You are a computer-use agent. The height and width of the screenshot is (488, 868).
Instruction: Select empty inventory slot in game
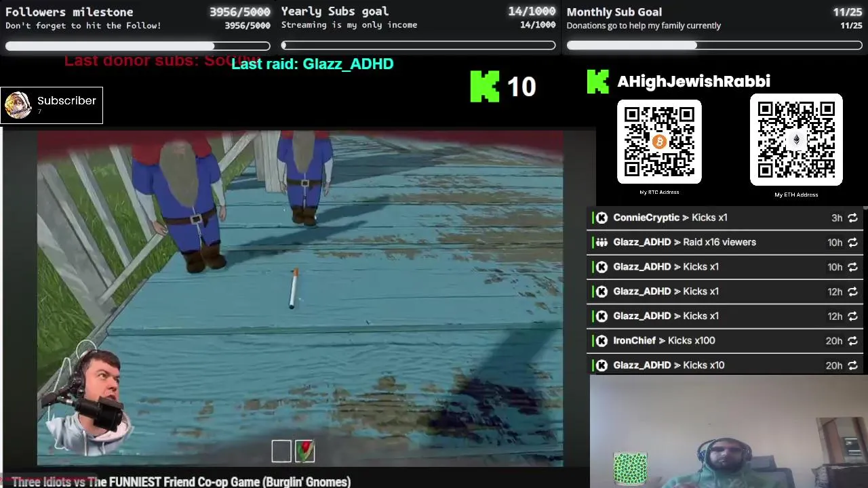tap(281, 451)
